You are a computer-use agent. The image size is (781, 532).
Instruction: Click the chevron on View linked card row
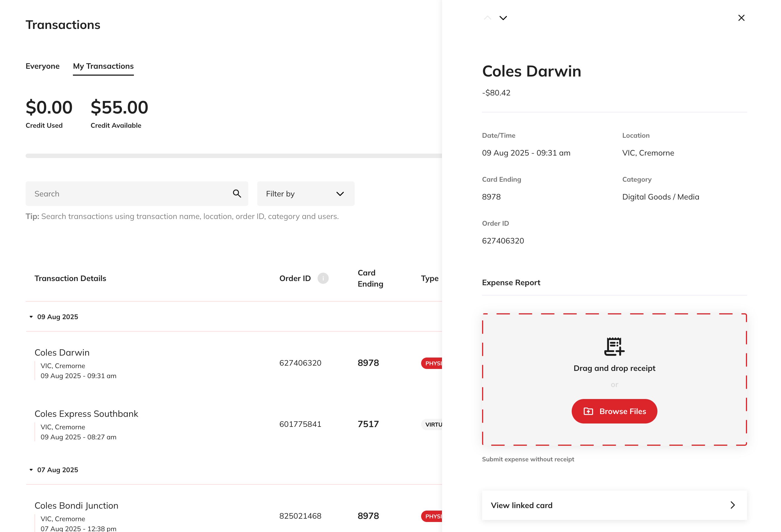click(733, 505)
